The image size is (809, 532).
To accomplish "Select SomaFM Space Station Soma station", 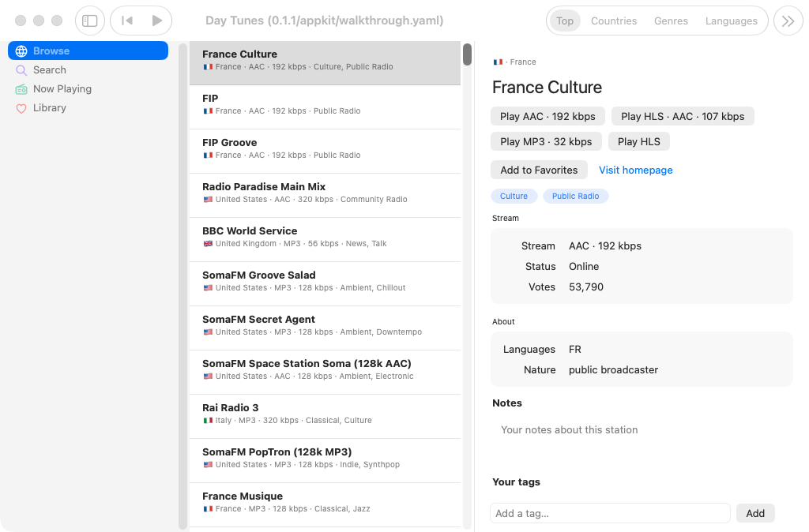I will [x=325, y=373].
